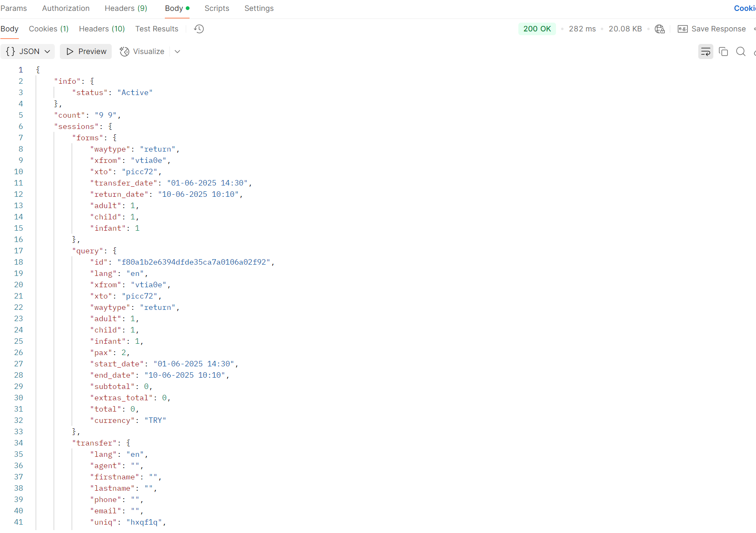This screenshot has width=756, height=533.
Task: Open the JSON format dropdown
Action: point(28,51)
